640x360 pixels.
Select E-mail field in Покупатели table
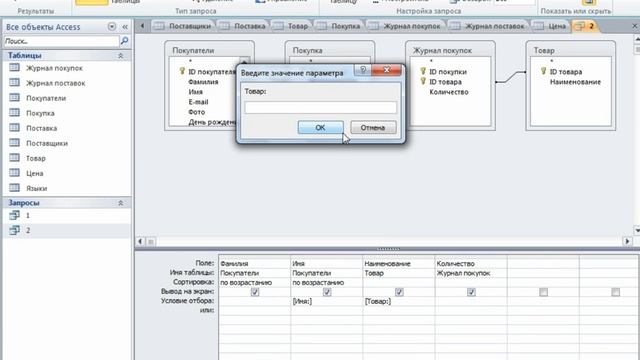[198, 102]
